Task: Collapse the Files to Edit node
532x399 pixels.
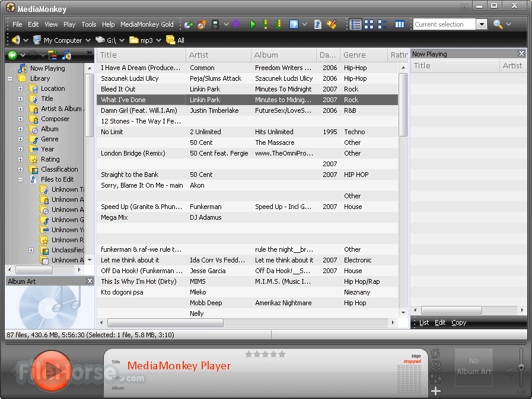Action: coord(20,180)
